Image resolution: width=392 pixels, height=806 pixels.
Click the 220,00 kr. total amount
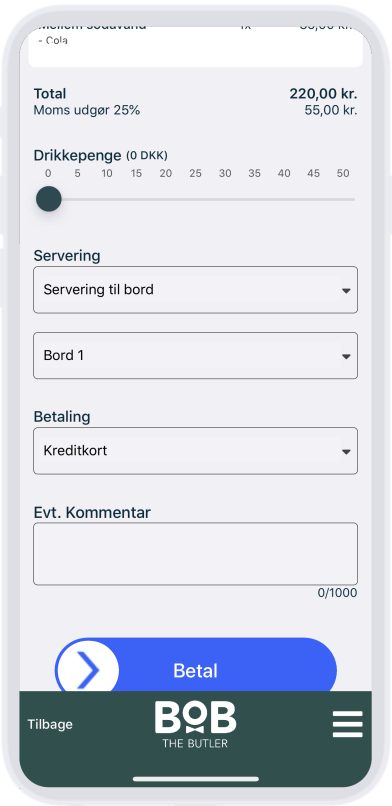click(323, 94)
